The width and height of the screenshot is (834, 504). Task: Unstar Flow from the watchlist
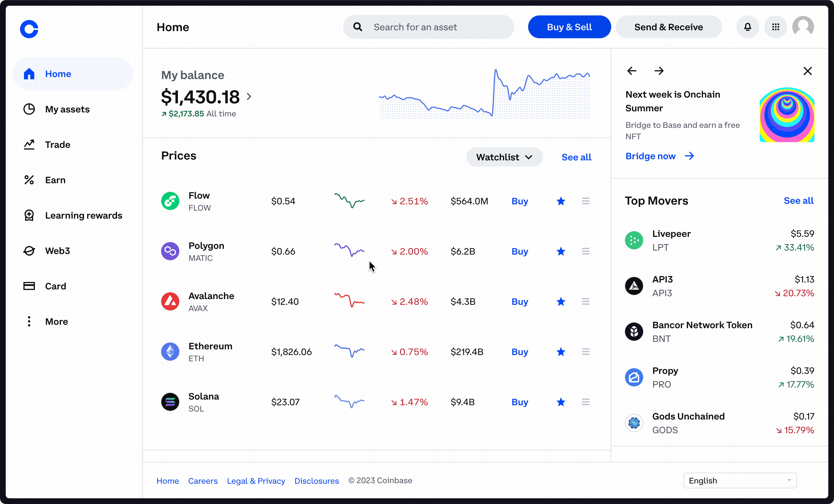(x=560, y=201)
